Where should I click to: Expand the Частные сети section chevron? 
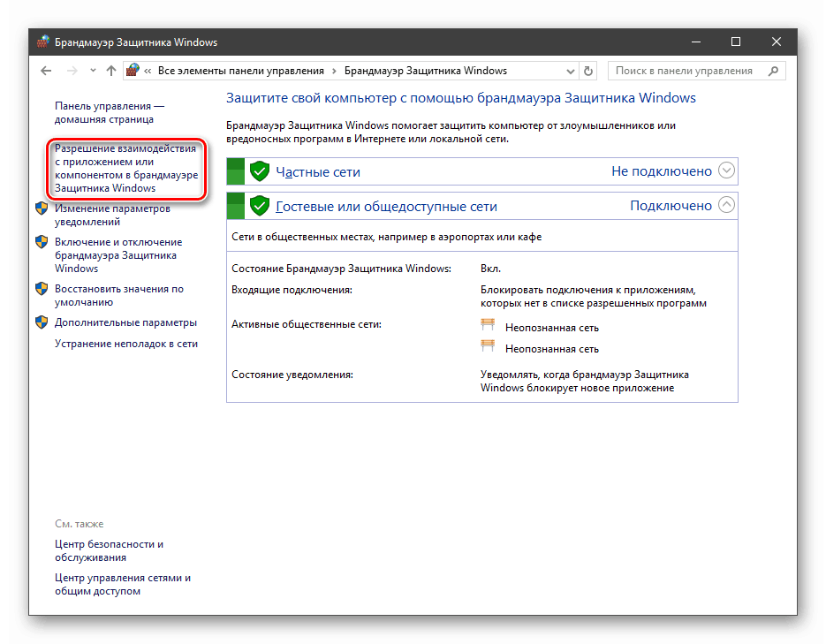[726, 170]
